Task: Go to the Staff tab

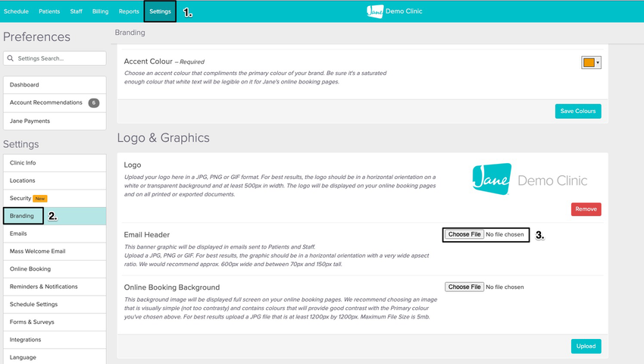Action: click(76, 11)
